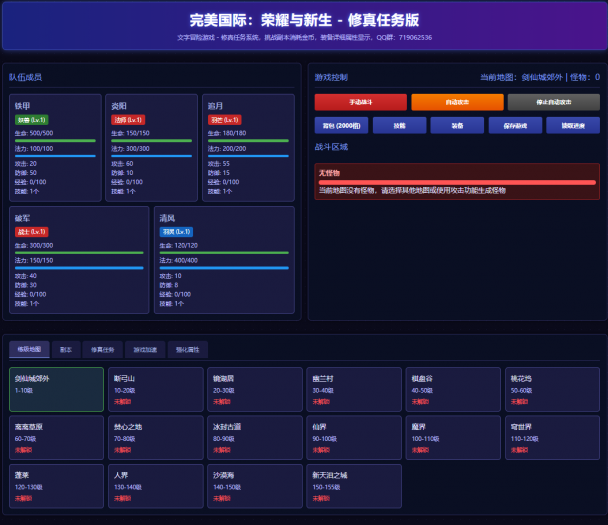Click the red 手动战斗 button
This screenshot has height=525, width=608.
click(360, 102)
